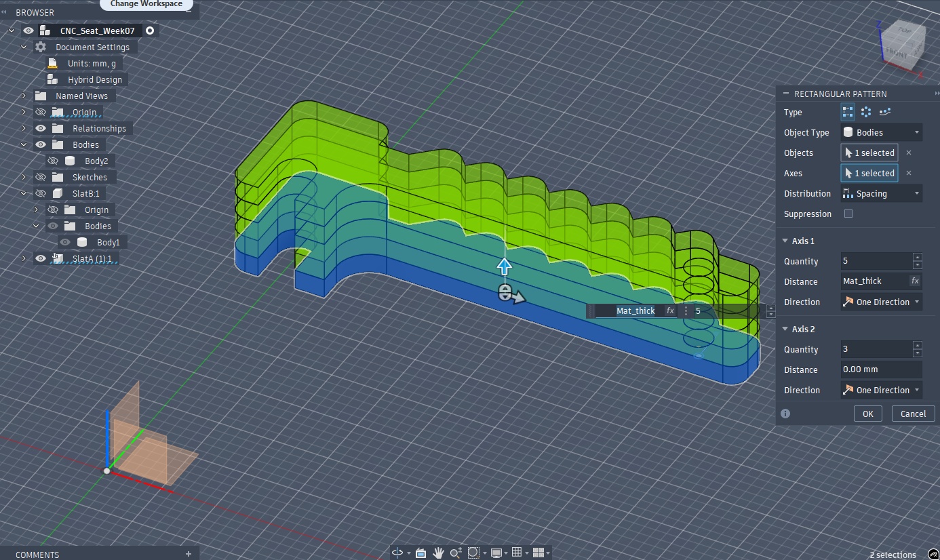Viewport: 940px width, 560px height.
Task: Open Axis 2 Direction dropdown
Action: point(882,390)
